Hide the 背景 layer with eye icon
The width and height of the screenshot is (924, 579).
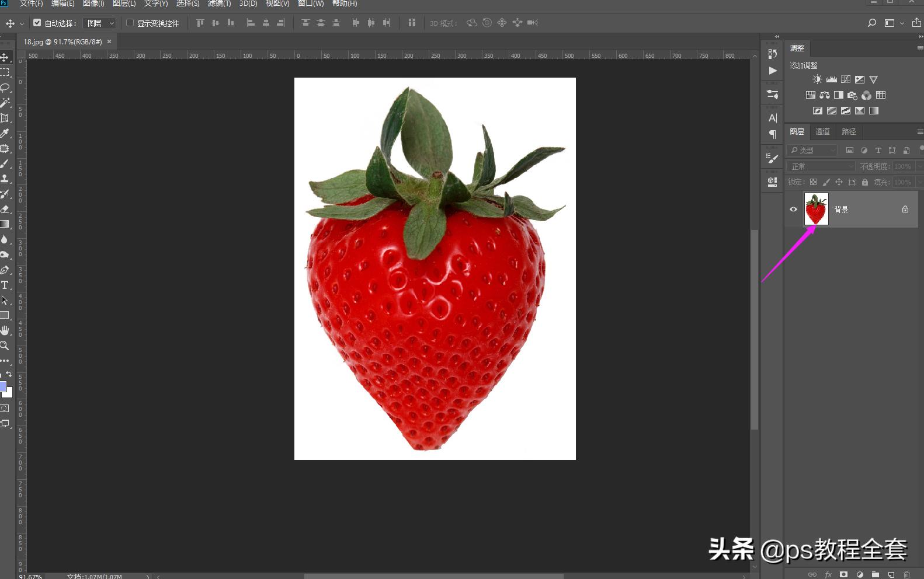point(793,209)
